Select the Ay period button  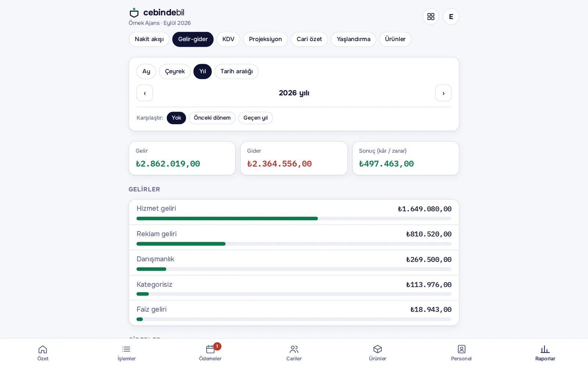point(146,71)
